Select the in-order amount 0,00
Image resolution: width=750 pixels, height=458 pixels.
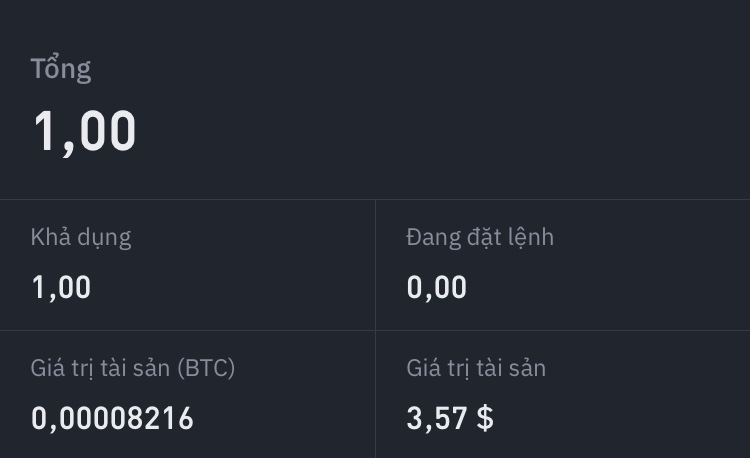pyautogui.click(x=437, y=288)
